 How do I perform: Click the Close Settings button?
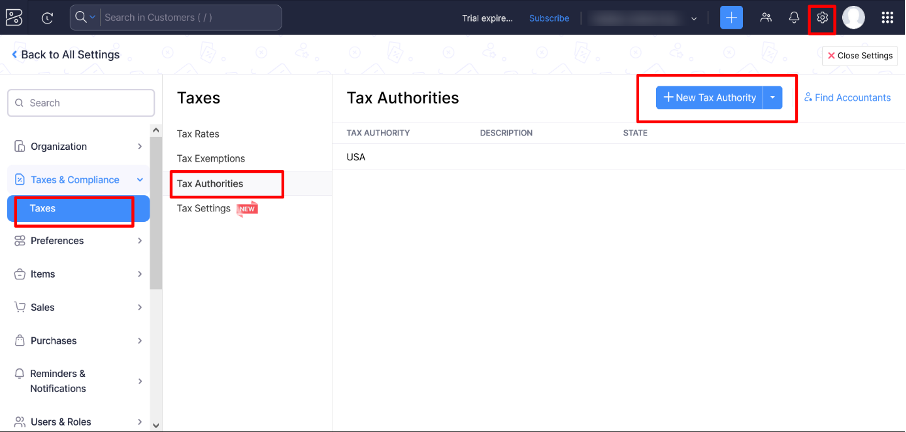click(859, 56)
